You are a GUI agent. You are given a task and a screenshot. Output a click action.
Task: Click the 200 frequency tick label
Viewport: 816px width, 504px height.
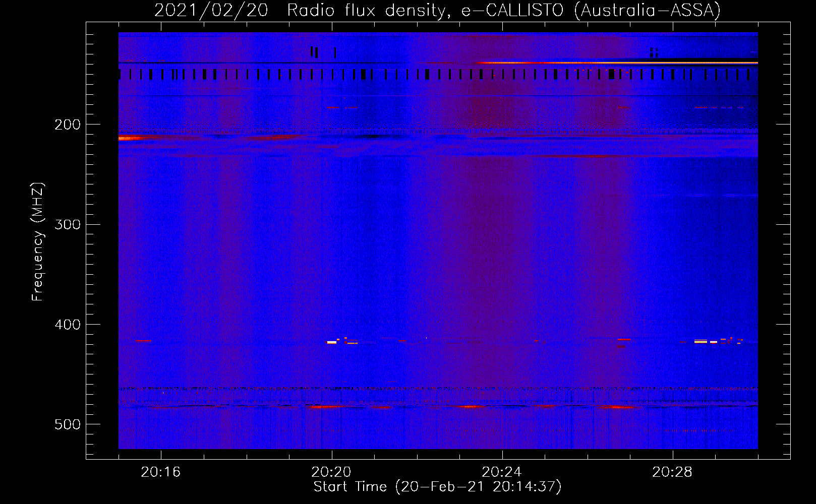[x=68, y=124]
